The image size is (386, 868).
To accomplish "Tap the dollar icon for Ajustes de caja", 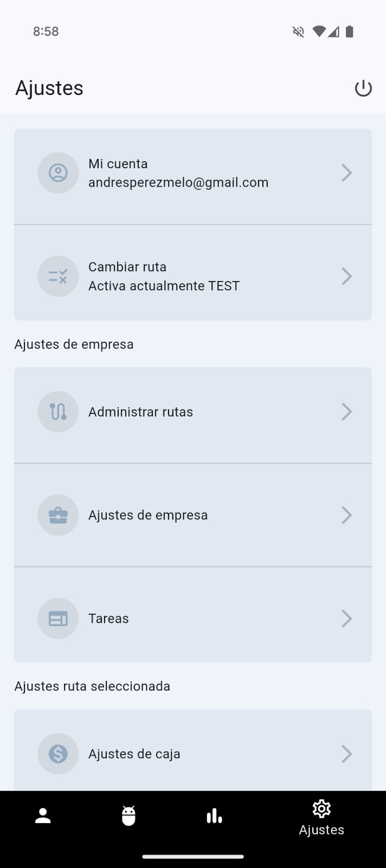I will point(58,754).
